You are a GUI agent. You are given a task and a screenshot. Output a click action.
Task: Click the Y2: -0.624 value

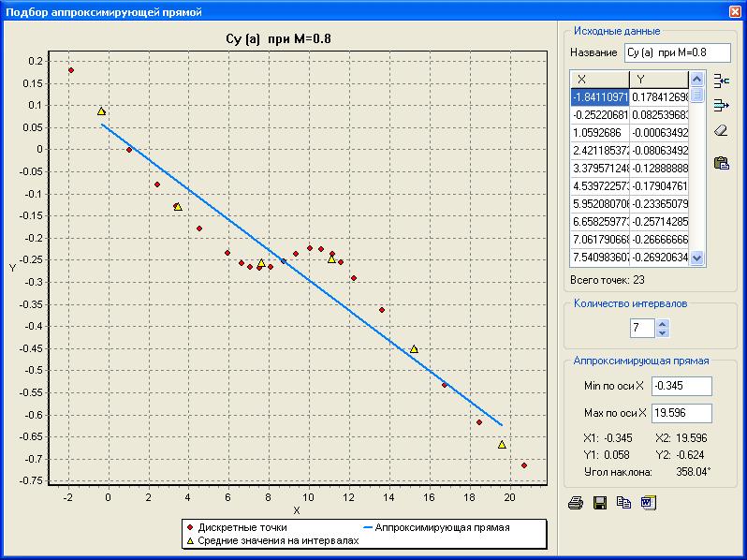pyautogui.click(x=680, y=455)
